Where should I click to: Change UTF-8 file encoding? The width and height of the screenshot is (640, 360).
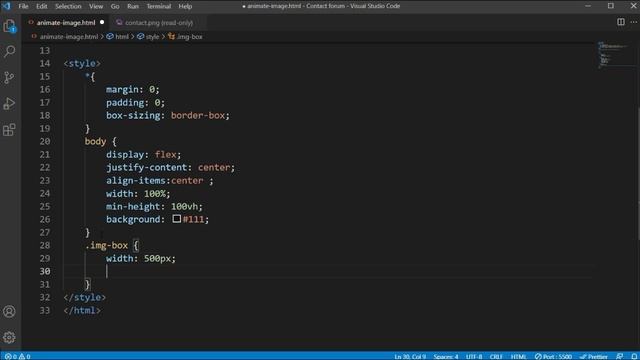pos(474,356)
